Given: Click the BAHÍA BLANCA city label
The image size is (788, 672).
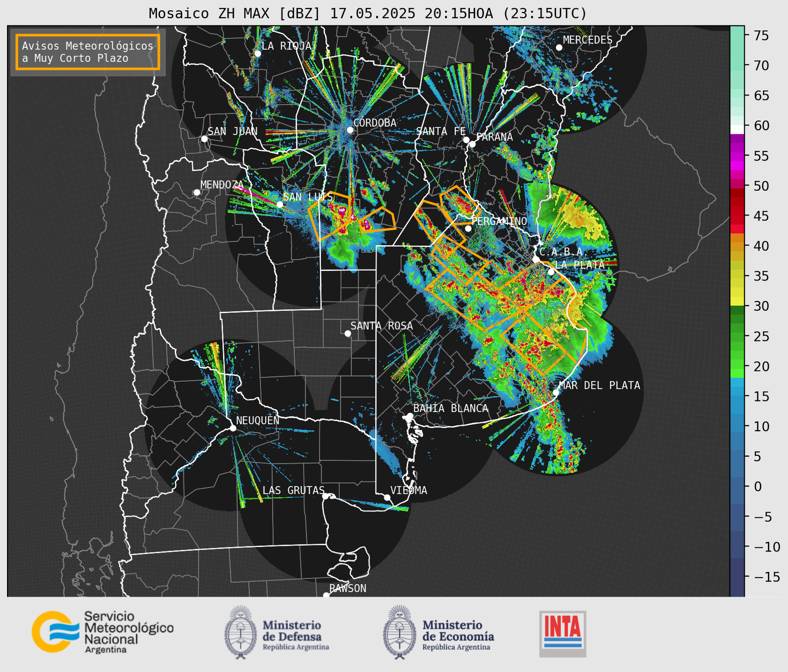Looking at the screenshot, I should (x=451, y=408).
